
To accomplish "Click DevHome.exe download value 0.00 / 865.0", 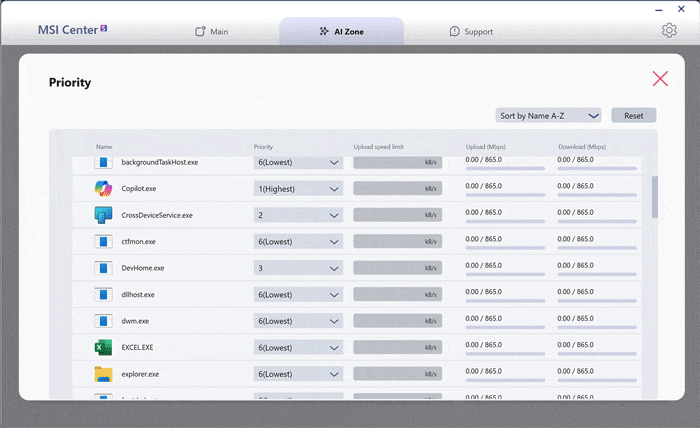I will (575, 265).
